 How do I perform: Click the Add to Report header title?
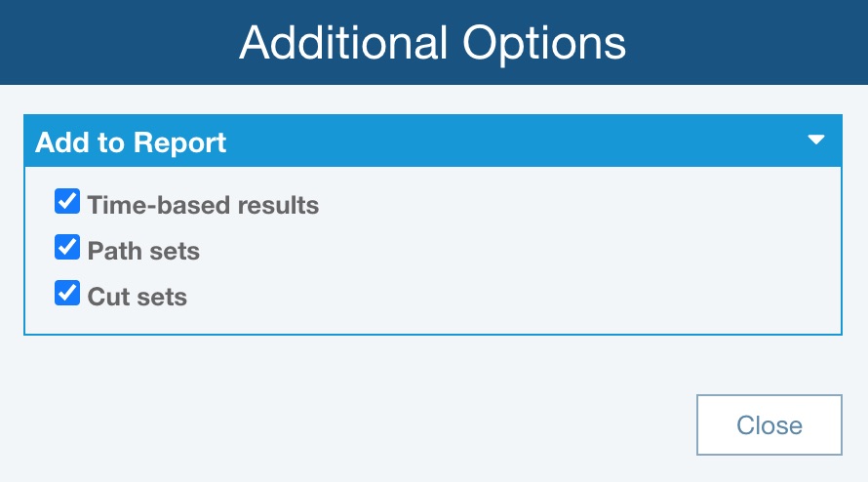pos(131,142)
